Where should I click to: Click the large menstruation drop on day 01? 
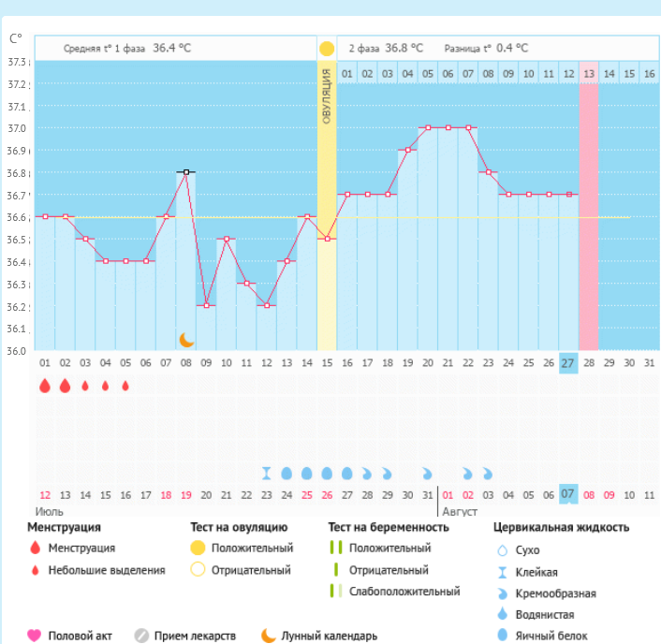click(44, 386)
